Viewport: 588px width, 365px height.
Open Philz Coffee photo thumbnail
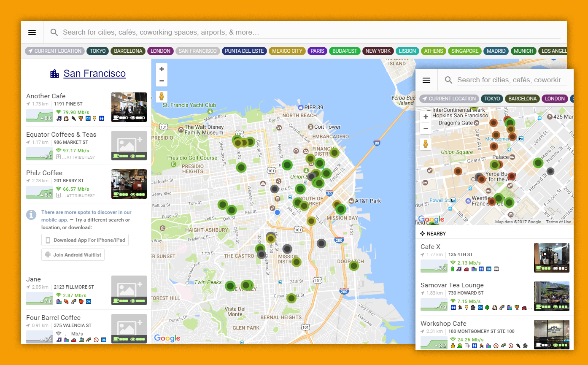click(129, 184)
